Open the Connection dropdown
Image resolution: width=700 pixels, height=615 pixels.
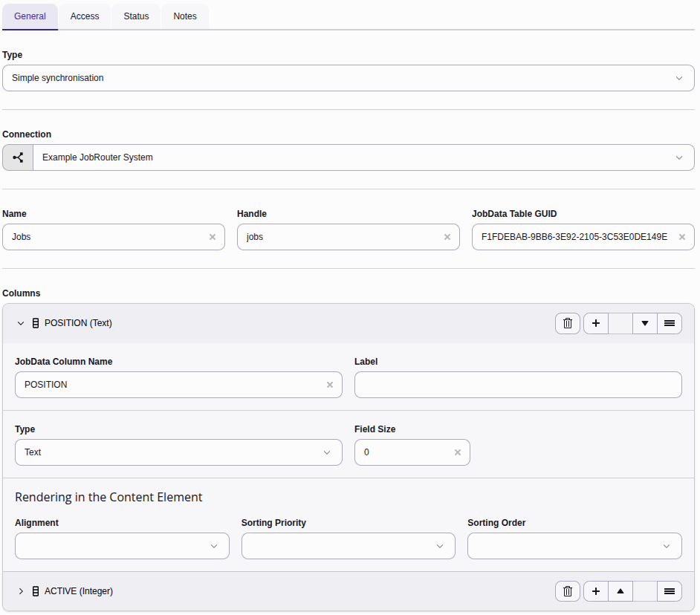pos(363,157)
